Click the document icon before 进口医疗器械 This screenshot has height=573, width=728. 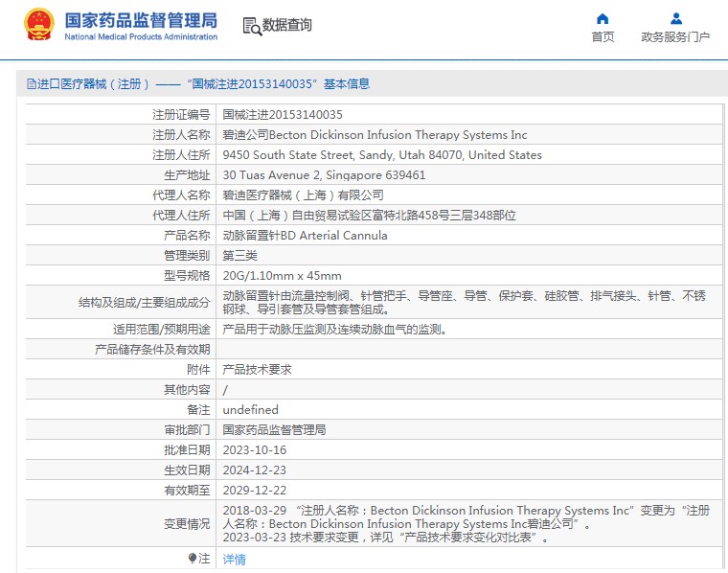tap(31, 84)
